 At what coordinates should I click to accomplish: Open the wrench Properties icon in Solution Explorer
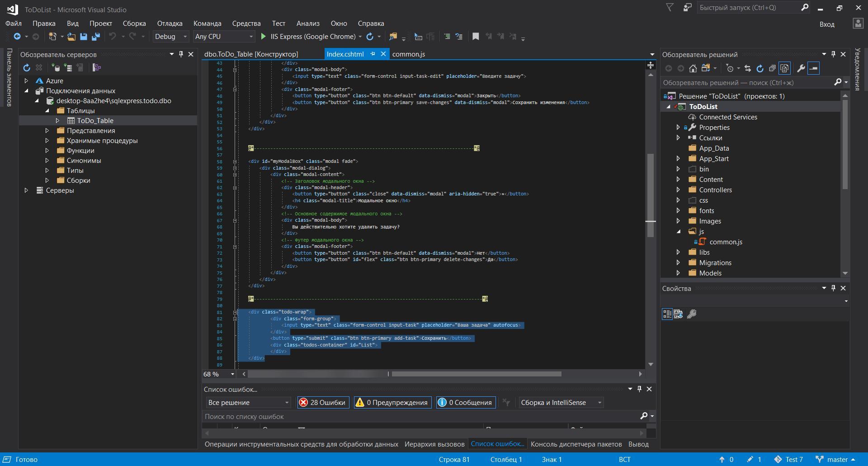(x=801, y=68)
